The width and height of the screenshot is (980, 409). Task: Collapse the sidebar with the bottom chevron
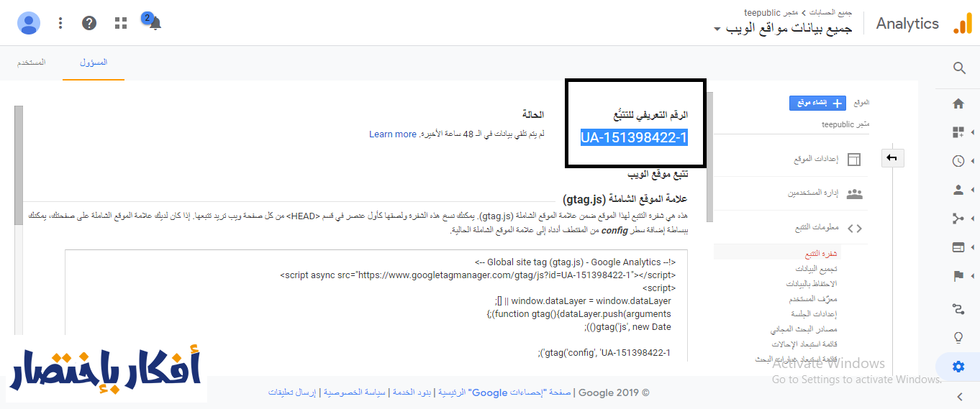tap(958, 396)
